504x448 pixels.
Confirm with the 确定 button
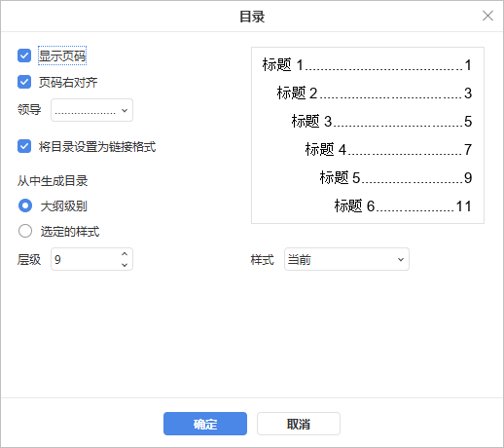click(x=205, y=424)
